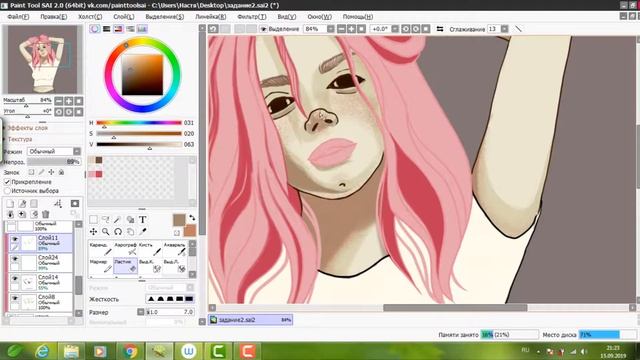
Task: Choose the Аэрограф (Airbrush) brush
Action: 125,249
